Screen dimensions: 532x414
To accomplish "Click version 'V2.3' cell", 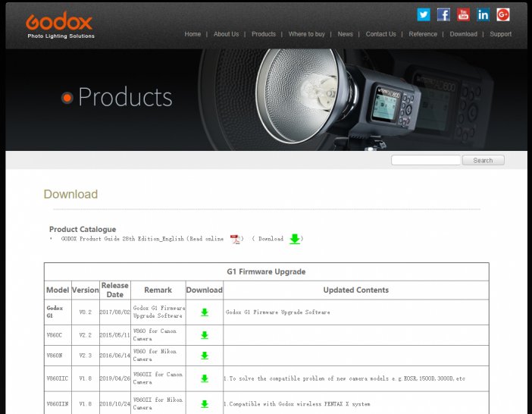I will [85, 356].
